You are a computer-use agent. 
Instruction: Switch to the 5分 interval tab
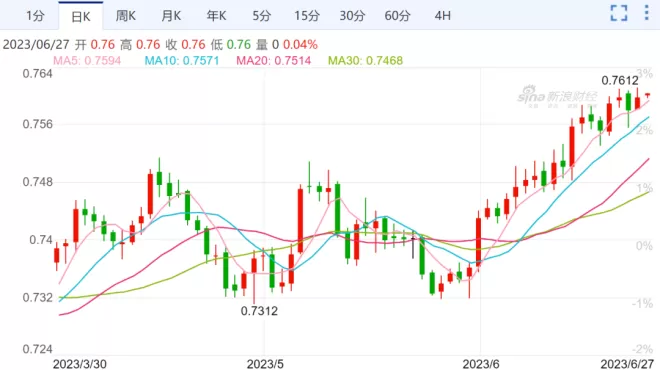pos(261,16)
